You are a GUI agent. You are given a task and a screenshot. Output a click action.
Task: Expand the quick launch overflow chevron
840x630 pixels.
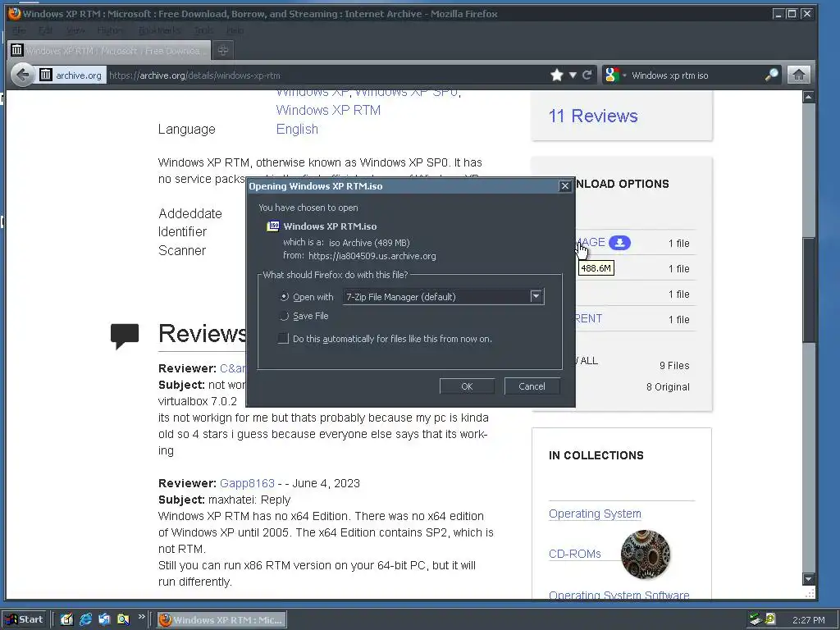pos(141,617)
